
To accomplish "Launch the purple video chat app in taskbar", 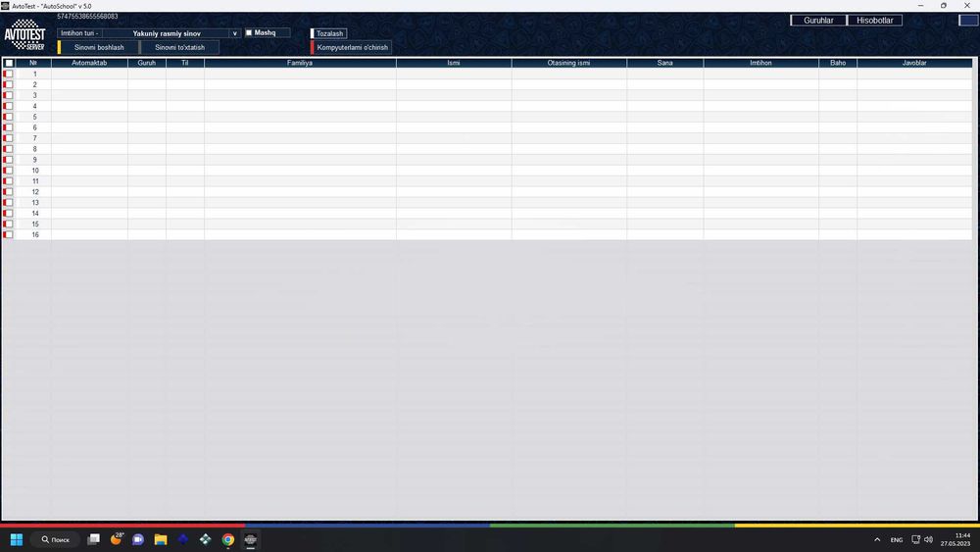I will 138,539.
